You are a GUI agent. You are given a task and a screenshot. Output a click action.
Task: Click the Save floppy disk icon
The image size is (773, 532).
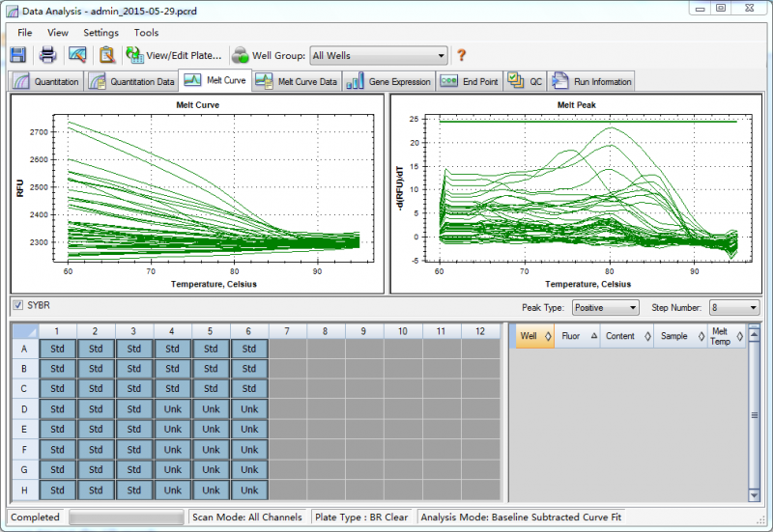point(17,55)
